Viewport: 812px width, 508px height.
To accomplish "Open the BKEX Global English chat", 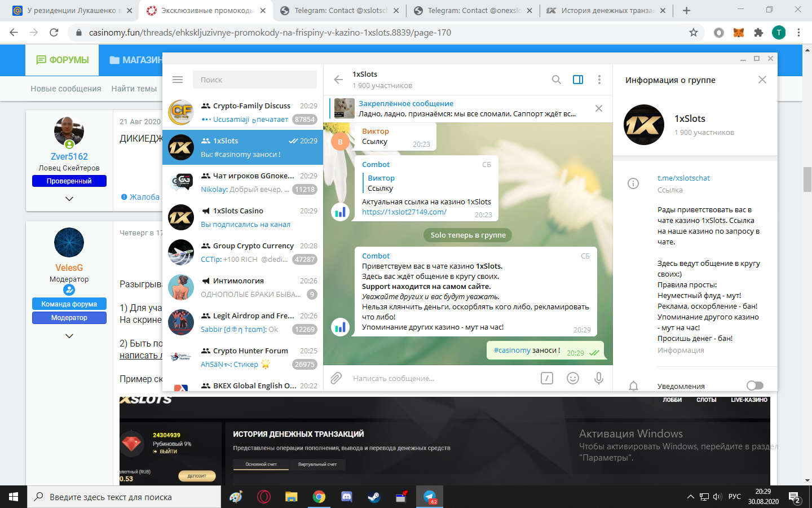I will click(242, 384).
